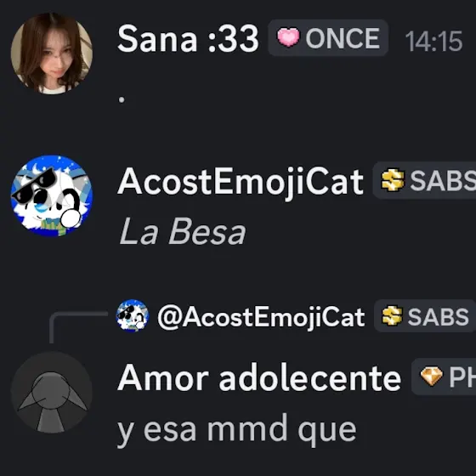Open the ONCE server tag badge text
This screenshot has height=476, width=476.
(343, 38)
